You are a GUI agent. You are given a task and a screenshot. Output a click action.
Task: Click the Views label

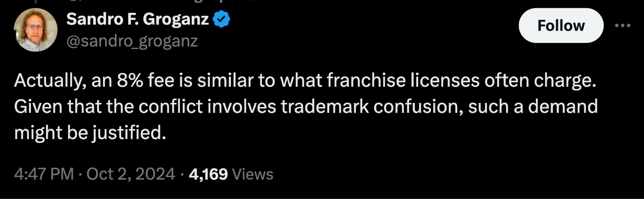(x=253, y=174)
